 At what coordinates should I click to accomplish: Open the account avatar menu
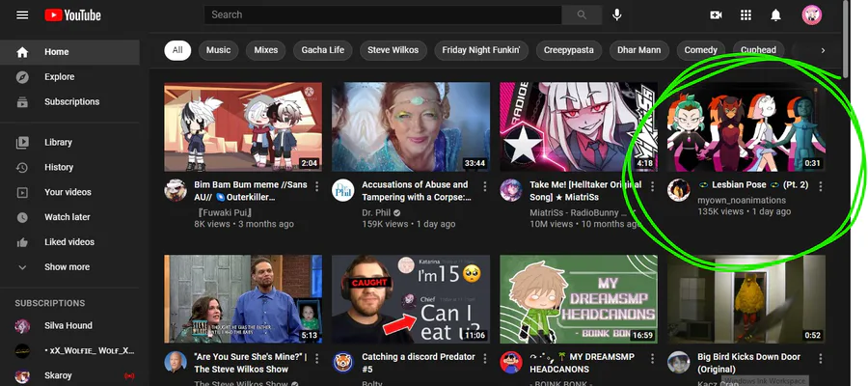point(811,14)
